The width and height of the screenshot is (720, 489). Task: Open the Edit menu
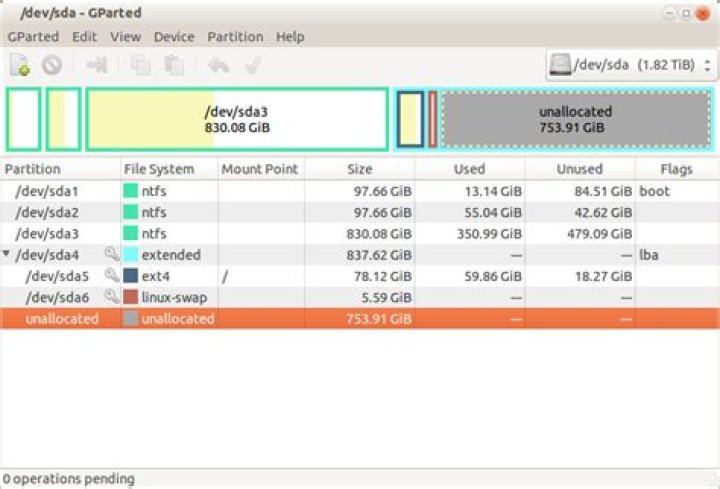(x=84, y=37)
